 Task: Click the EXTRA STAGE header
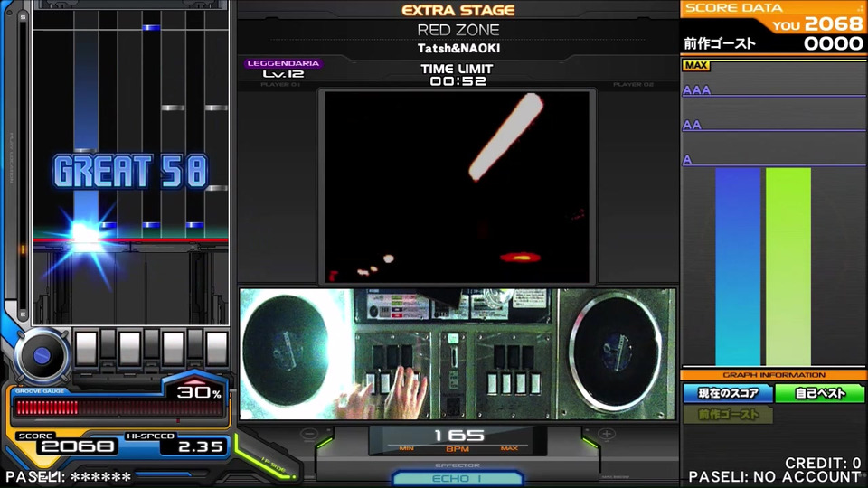(458, 10)
